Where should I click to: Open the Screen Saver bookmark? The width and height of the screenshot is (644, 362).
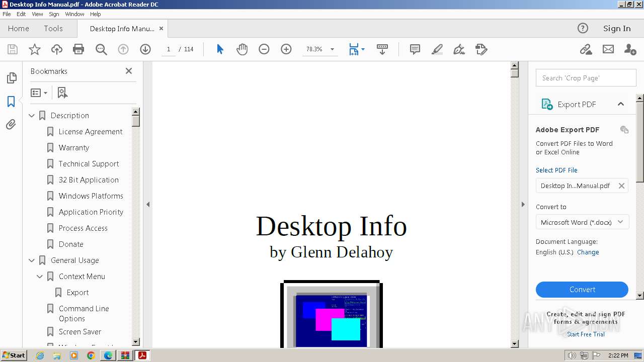80,332
